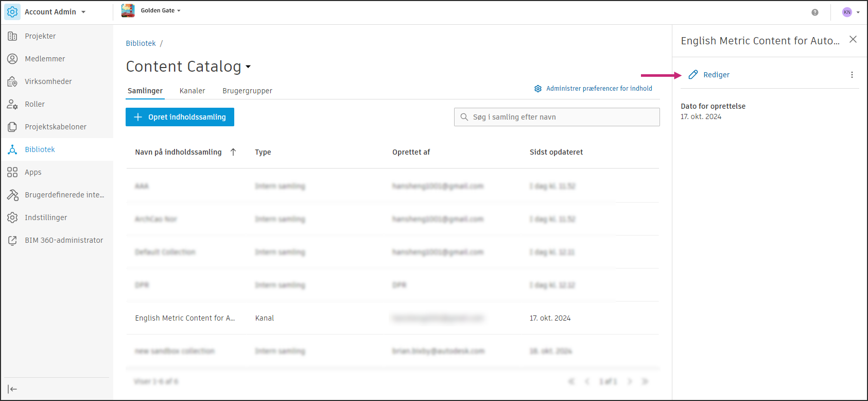Click the Indstillinger gear icon
This screenshot has height=401, width=868.
tap(12, 218)
